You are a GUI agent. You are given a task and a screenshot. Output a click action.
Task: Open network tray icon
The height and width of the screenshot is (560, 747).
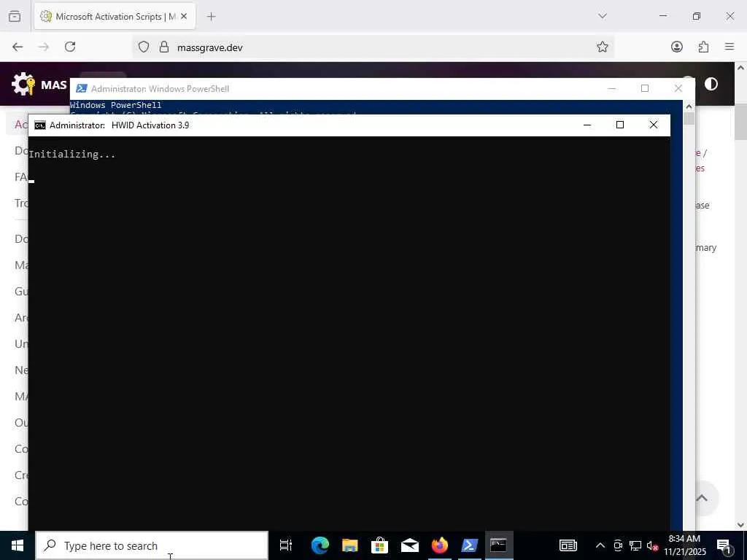coord(635,545)
